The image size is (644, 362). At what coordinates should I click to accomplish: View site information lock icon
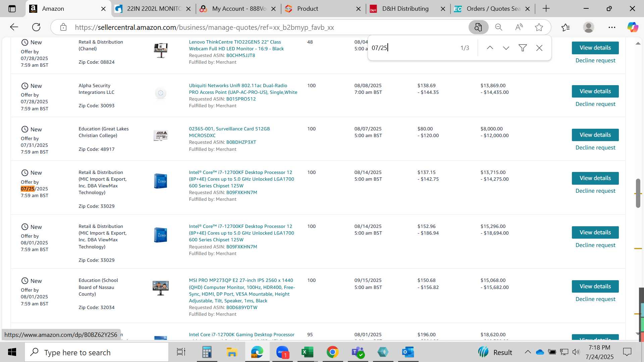click(63, 27)
